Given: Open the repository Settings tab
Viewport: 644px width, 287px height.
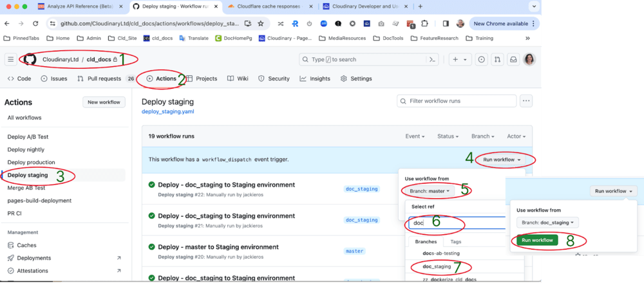Looking at the screenshot, I should click(x=357, y=79).
